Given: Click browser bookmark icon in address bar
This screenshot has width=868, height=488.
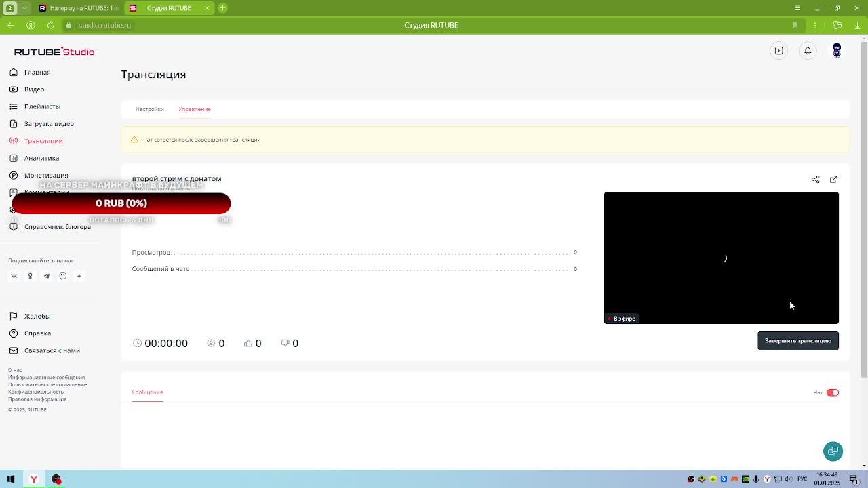Looking at the screenshot, I should (x=795, y=25).
